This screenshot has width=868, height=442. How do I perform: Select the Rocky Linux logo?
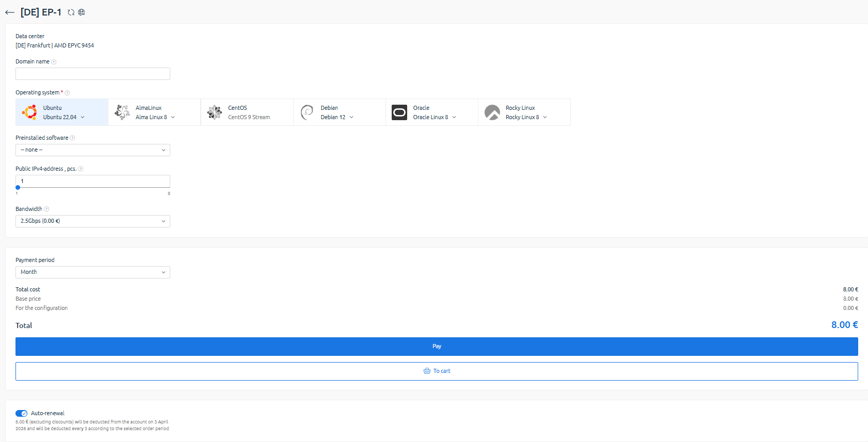(492, 112)
